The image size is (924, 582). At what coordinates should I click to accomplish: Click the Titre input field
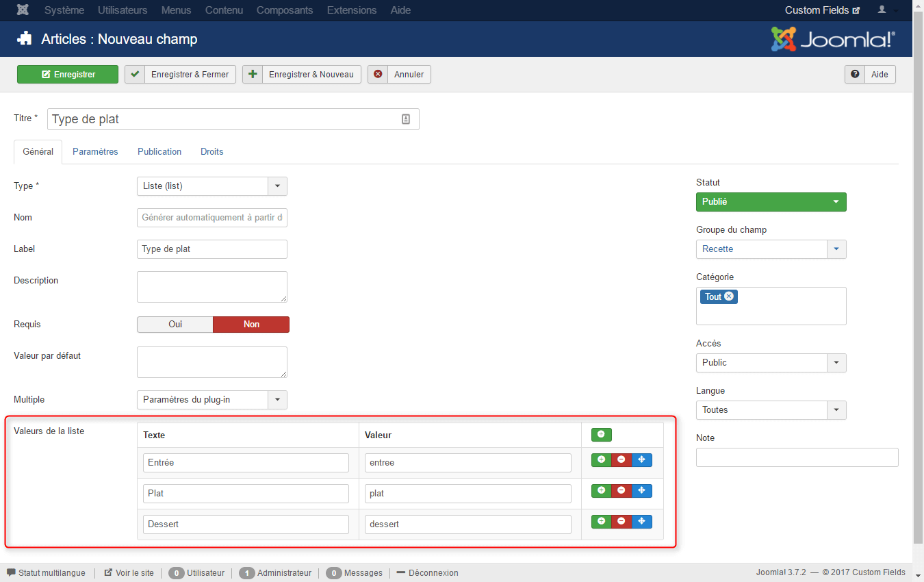click(233, 119)
